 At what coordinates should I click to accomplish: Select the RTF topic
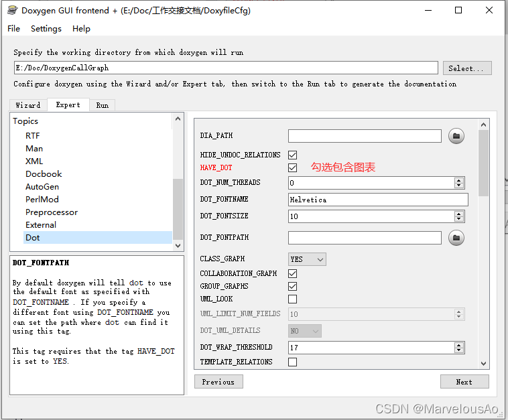coord(32,136)
